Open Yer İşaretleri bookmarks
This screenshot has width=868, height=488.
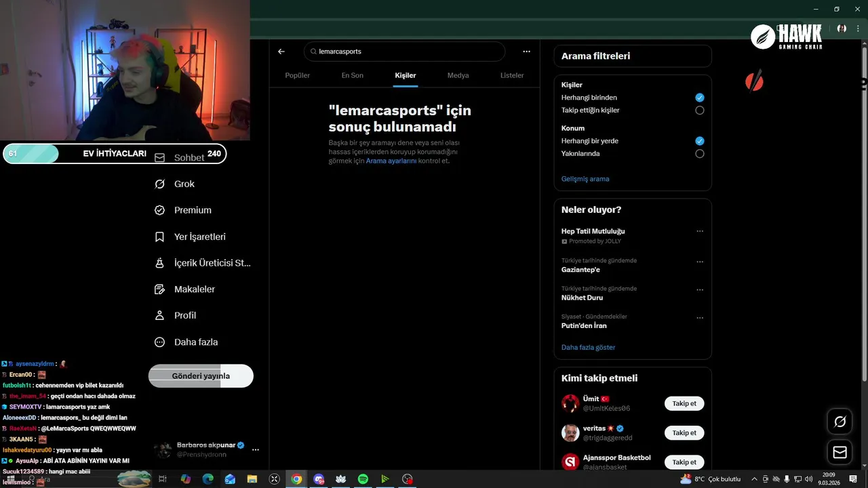(190, 237)
